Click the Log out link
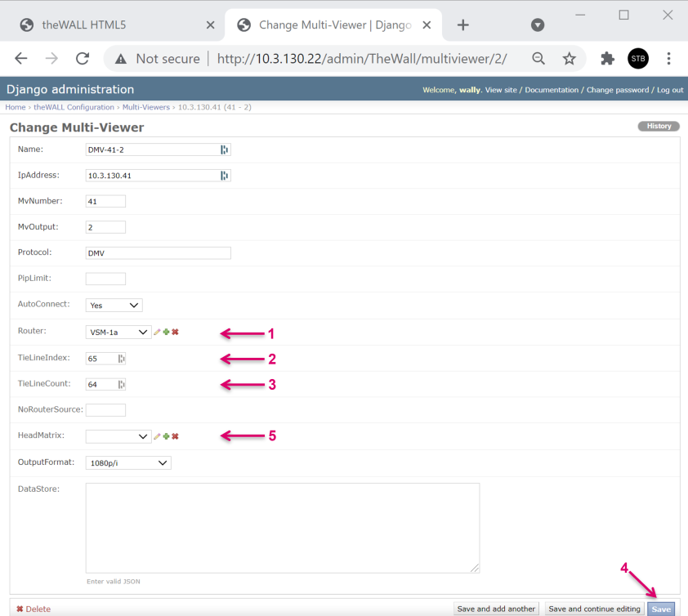The height and width of the screenshot is (616, 688). (x=669, y=90)
